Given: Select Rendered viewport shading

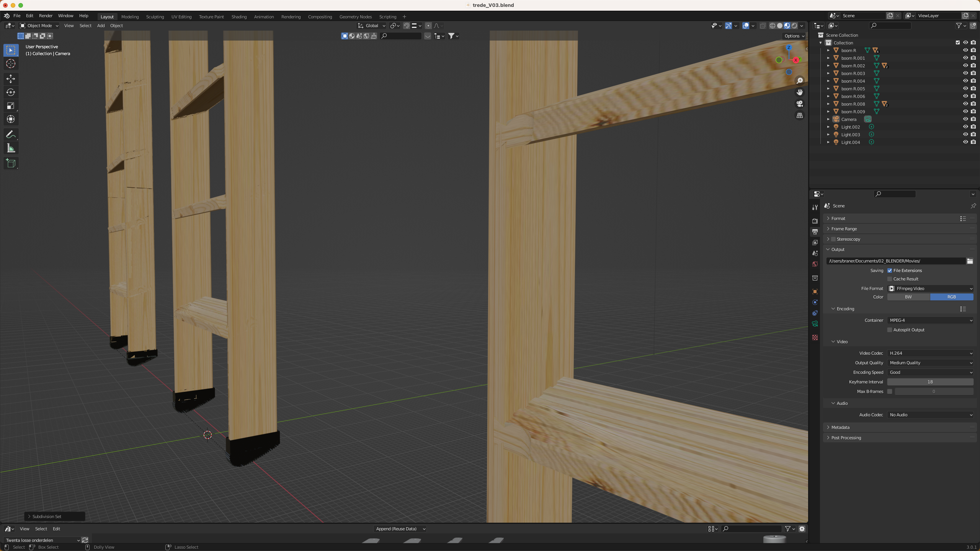Looking at the screenshot, I should [794, 26].
